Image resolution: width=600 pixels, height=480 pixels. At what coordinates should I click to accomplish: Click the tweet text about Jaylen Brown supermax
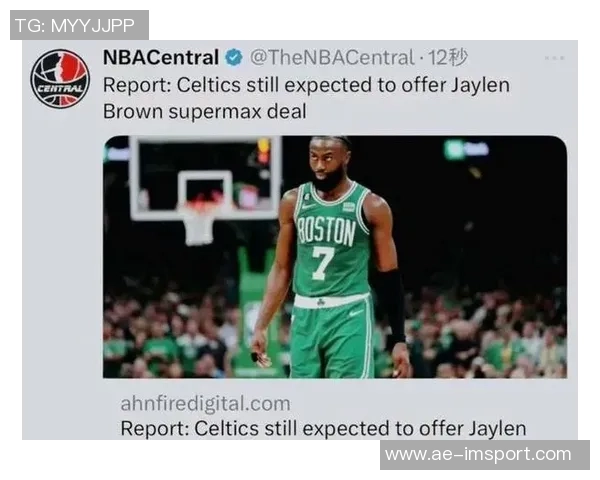306,98
